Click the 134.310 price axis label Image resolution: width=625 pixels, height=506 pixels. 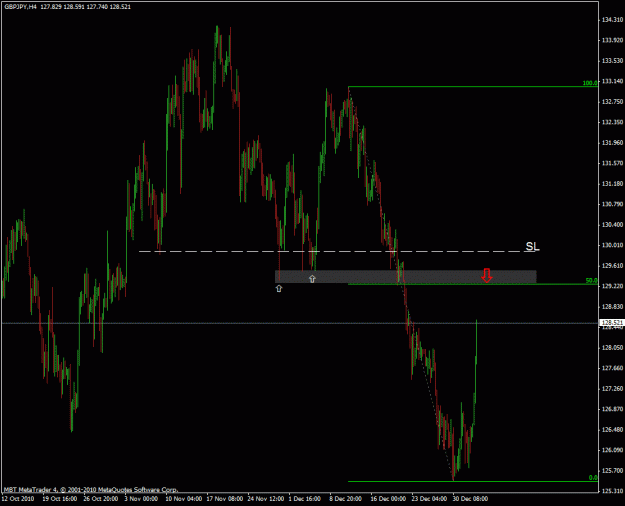click(612, 20)
